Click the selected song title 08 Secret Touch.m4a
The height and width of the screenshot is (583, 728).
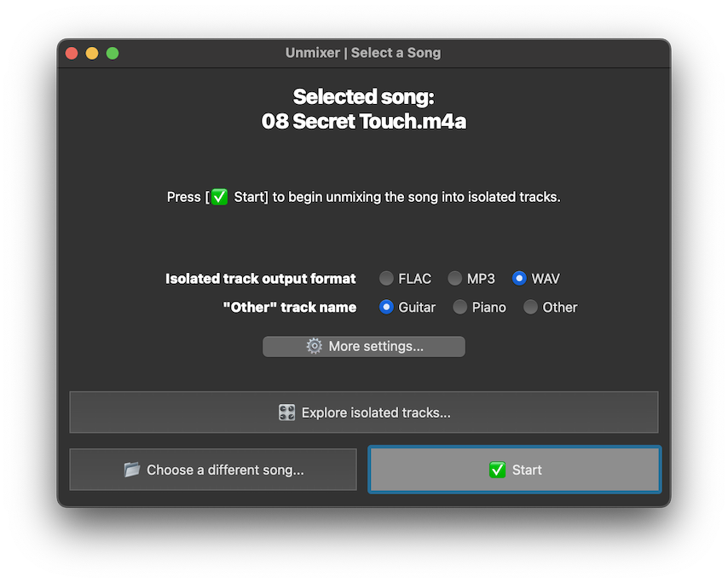pyautogui.click(x=364, y=121)
